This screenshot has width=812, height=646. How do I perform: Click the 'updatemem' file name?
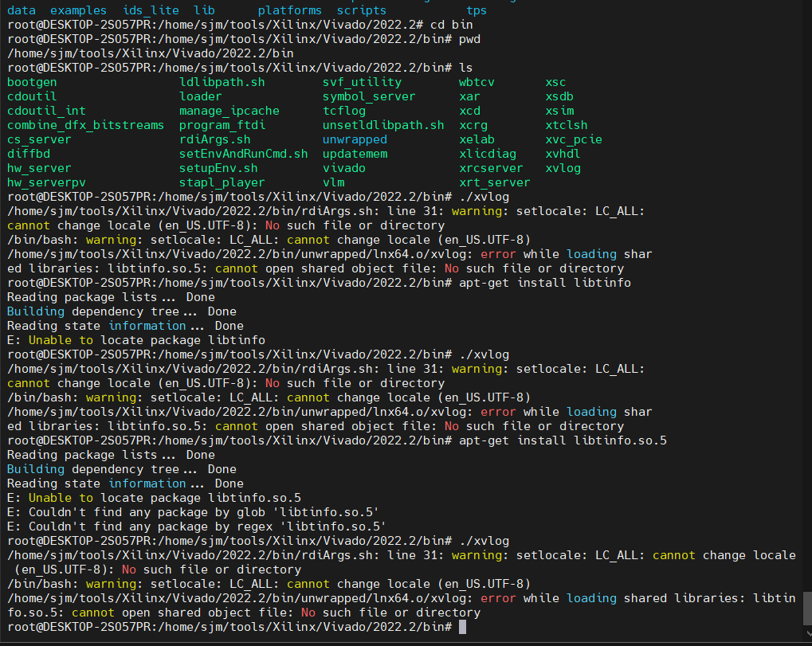pos(355,154)
